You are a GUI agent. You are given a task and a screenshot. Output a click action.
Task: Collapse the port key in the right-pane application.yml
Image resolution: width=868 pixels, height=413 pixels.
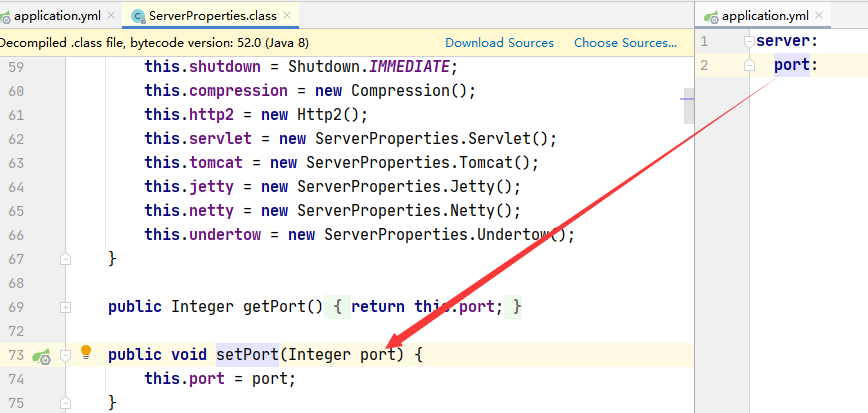click(749, 66)
